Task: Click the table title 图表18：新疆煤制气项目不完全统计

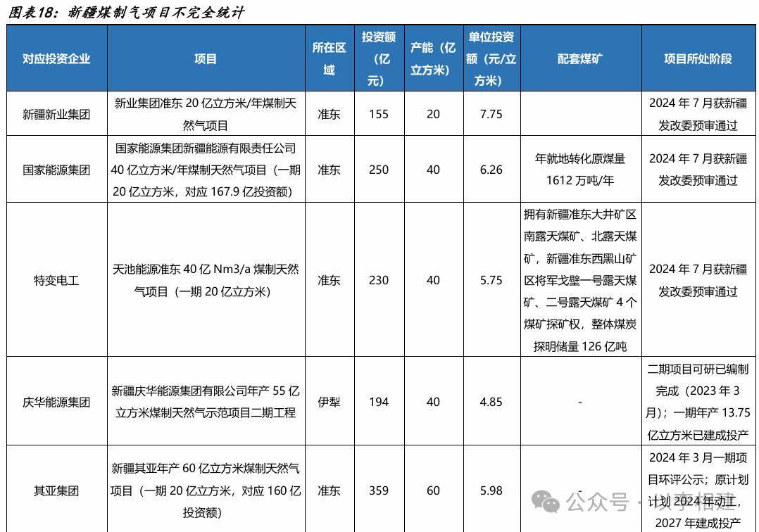Action: coord(126,12)
